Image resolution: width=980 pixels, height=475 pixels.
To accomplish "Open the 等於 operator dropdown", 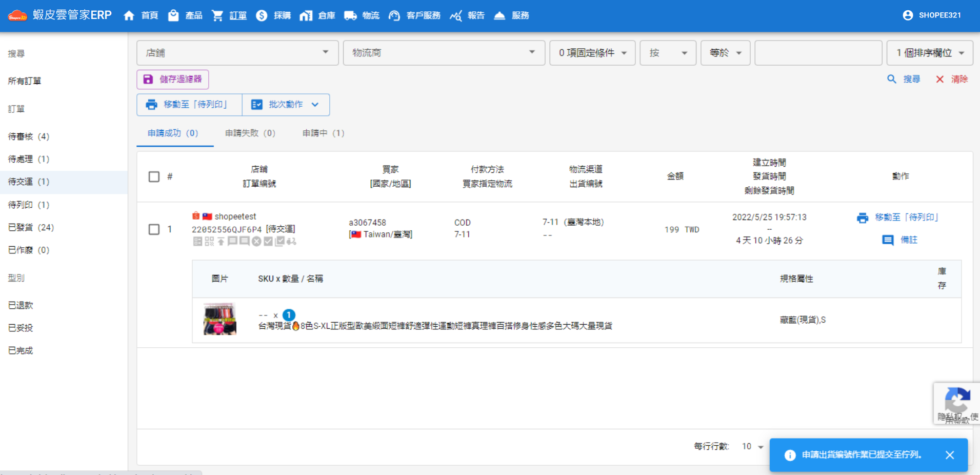I will (725, 53).
